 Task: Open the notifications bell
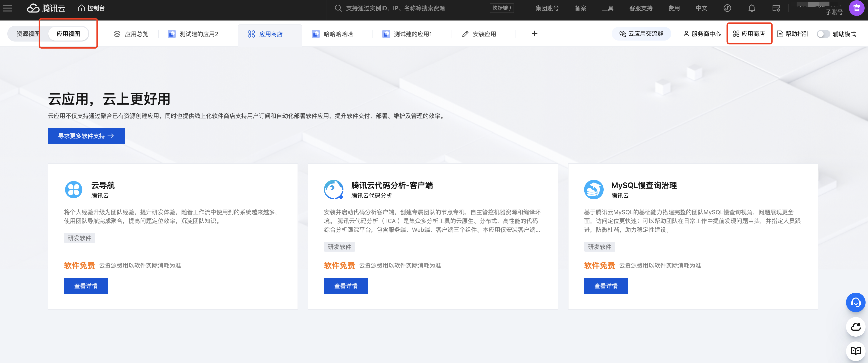pos(751,8)
